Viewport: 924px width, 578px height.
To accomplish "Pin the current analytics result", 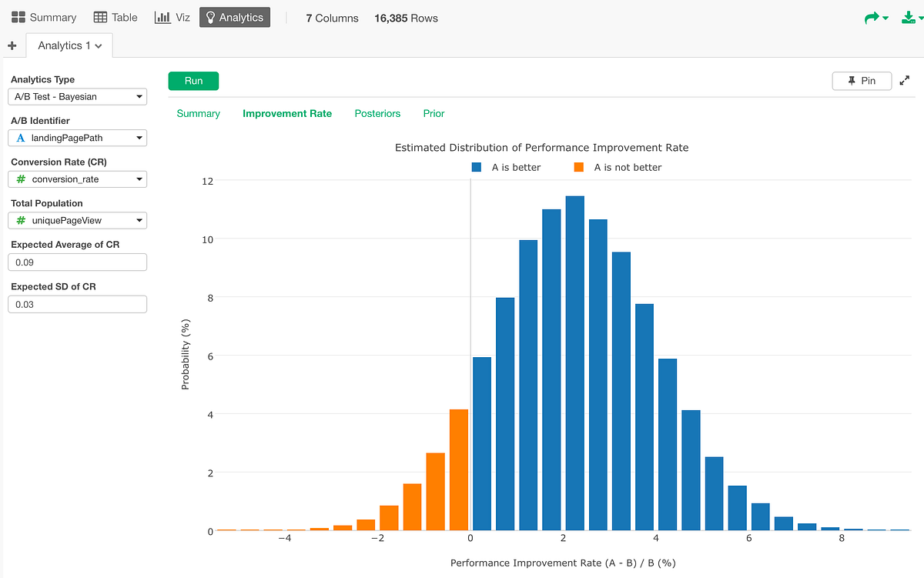I will [862, 80].
